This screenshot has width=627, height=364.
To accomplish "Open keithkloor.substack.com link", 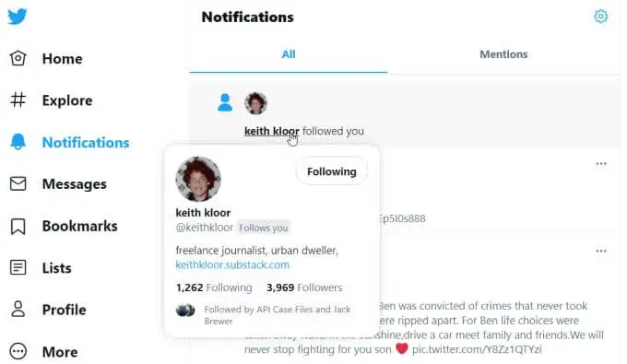I will [x=232, y=264].
